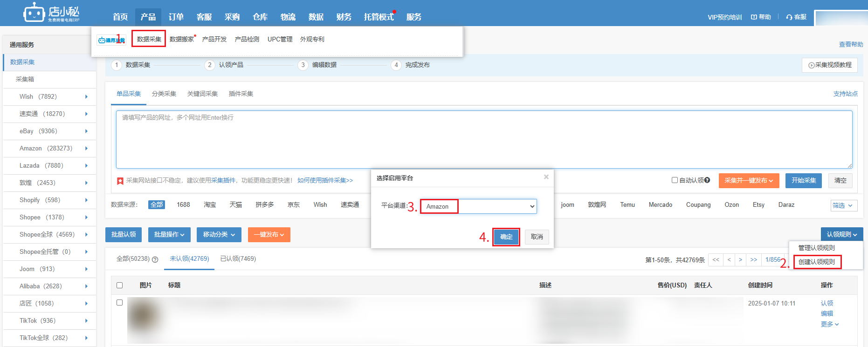Open the 托管模式 top menu
Screen dimensions: 868x347
[379, 17]
